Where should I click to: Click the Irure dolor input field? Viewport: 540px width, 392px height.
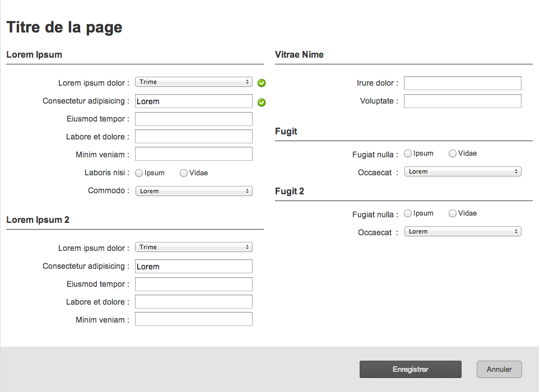point(462,83)
